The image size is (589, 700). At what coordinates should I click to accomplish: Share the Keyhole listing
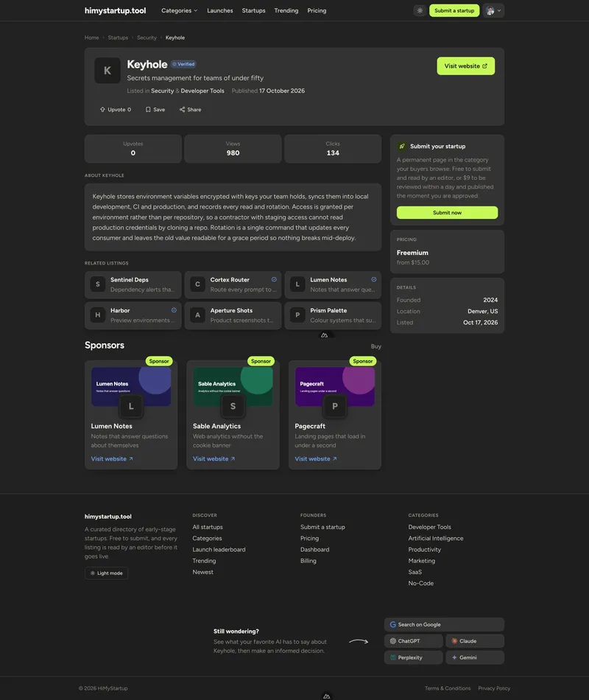click(x=191, y=110)
